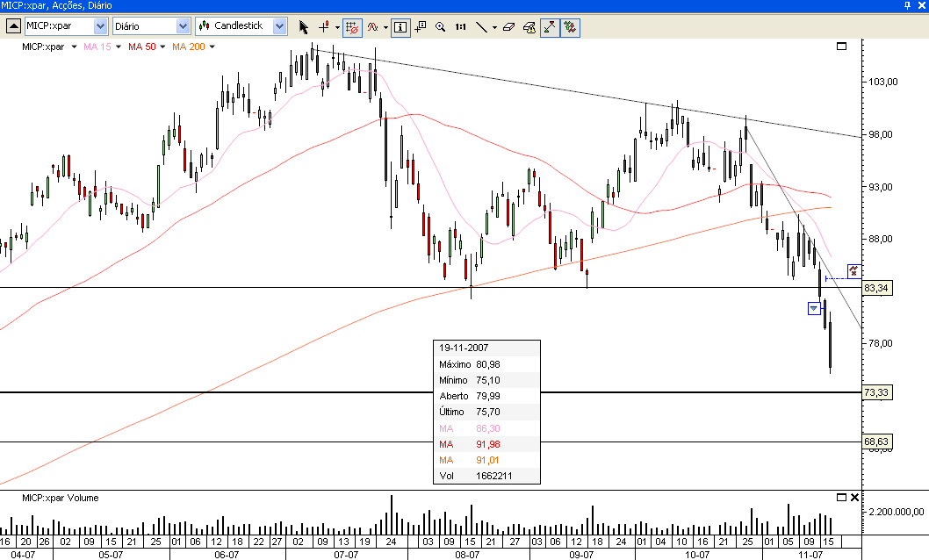Open the MICP:xpar symbol combo box arrow
The width and height of the screenshot is (929, 560).
click(101, 26)
